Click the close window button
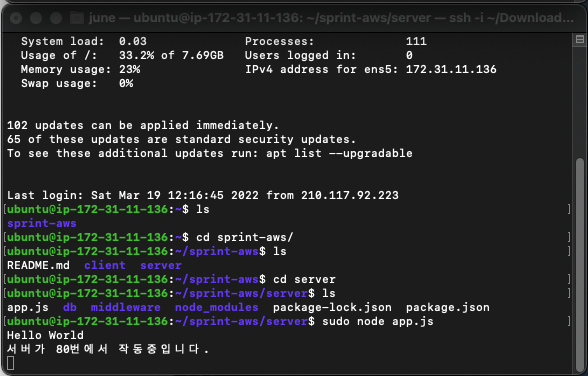This screenshot has width=588, height=376. tap(16, 18)
